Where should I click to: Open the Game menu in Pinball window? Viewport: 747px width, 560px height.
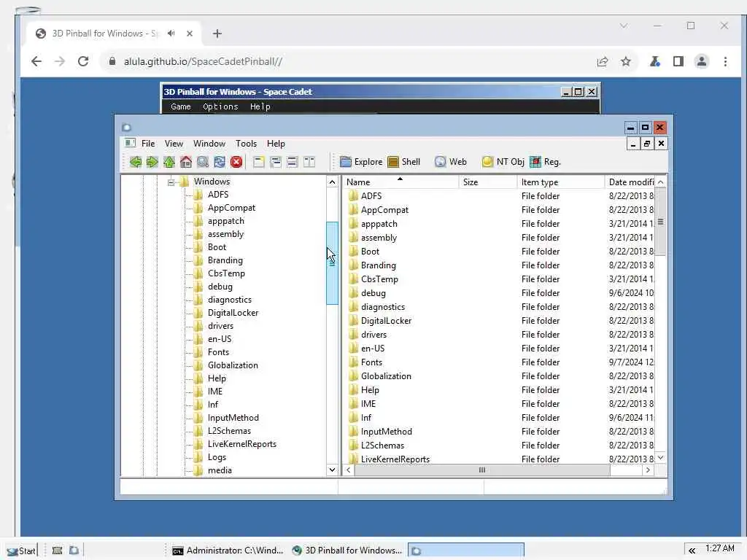[x=181, y=106]
